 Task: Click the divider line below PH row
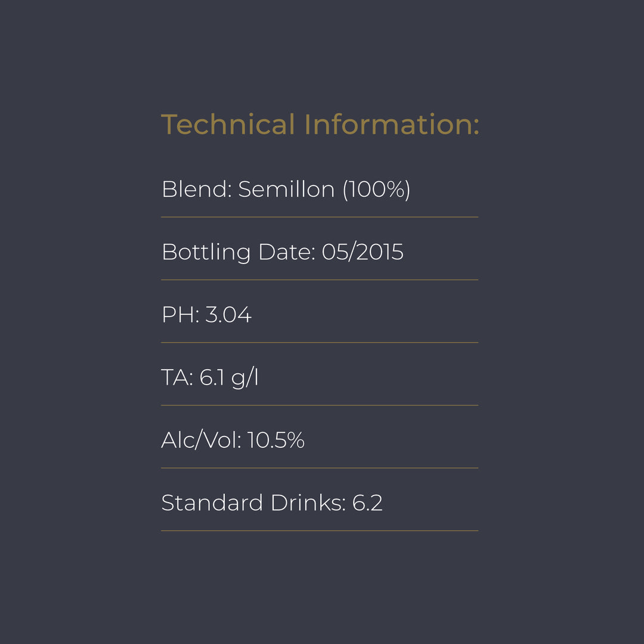click(x=320, y=342)
